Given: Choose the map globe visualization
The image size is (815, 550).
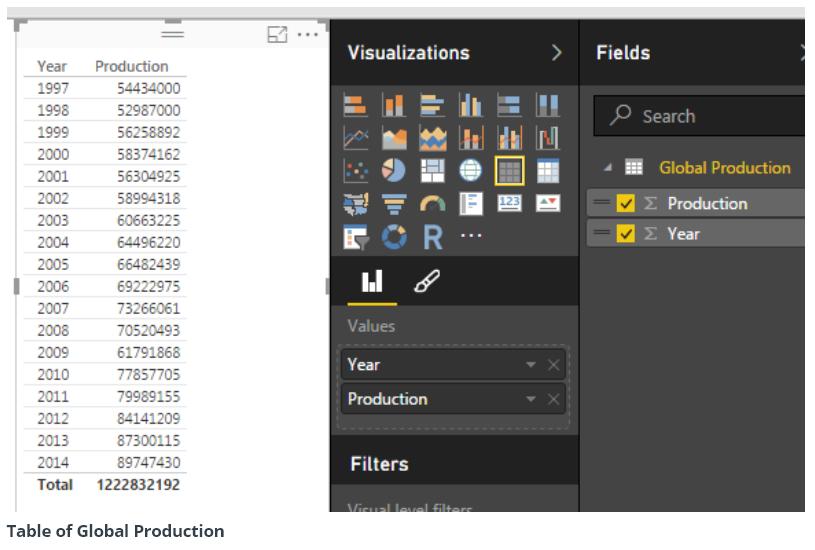Looking at the screenshot, I should [471, 171].
